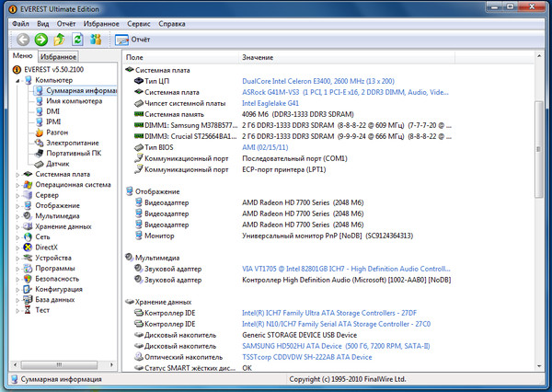Expand the DirectX tree node

[17, 248]
